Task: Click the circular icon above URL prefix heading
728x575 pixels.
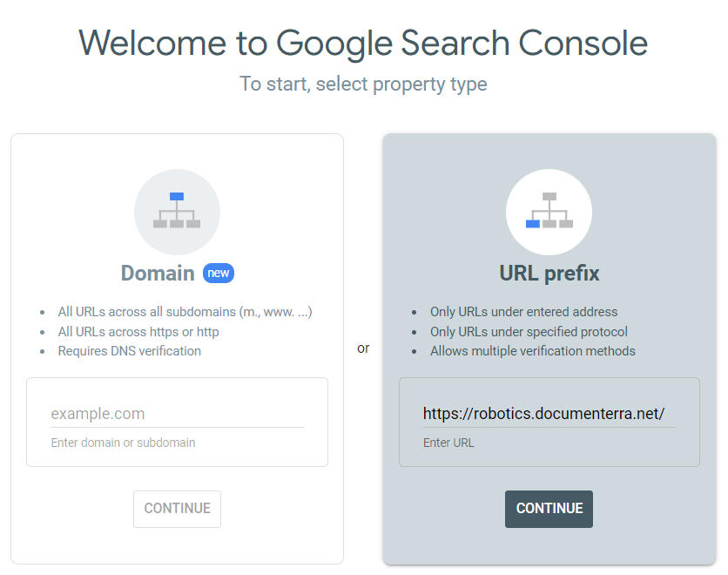Action: pos(549,212)
